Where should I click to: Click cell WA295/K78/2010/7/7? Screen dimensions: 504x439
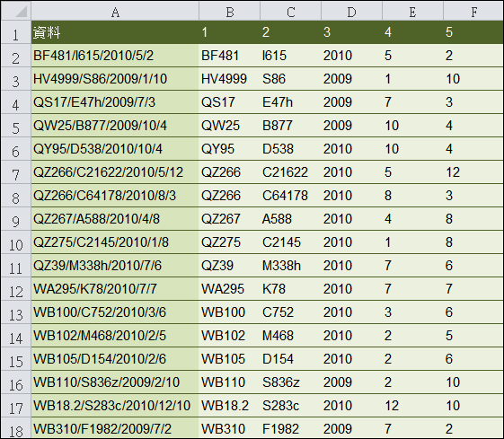pos(115,289)
